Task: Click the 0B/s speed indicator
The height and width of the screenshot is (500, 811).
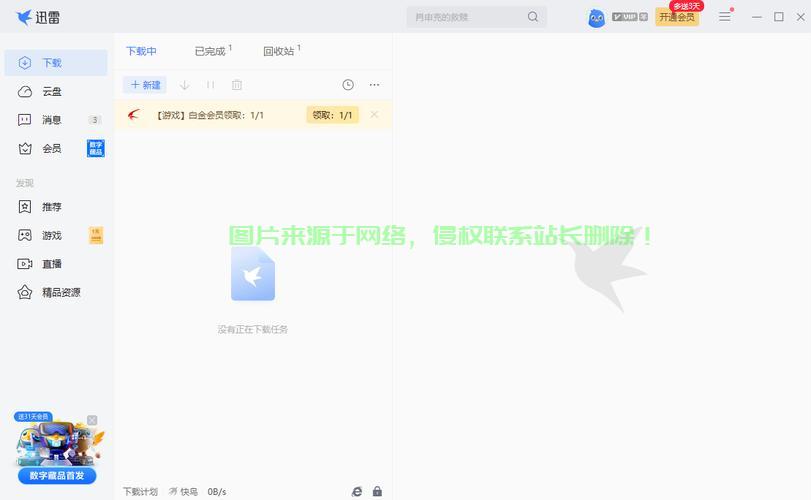Action: (x=217, y=492)
